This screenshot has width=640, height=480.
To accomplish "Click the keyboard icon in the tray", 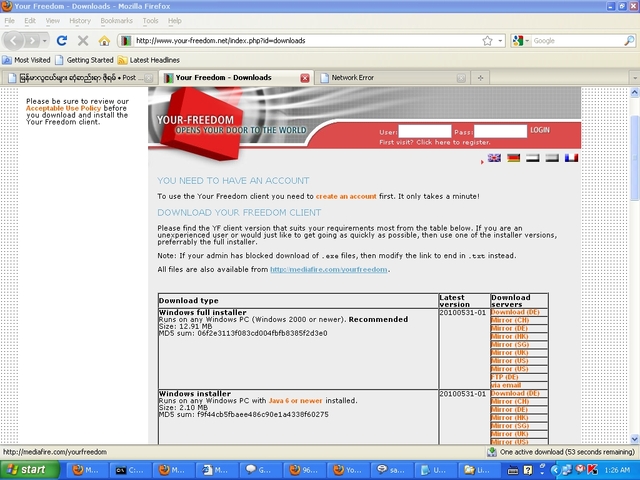I will (513, 470).
